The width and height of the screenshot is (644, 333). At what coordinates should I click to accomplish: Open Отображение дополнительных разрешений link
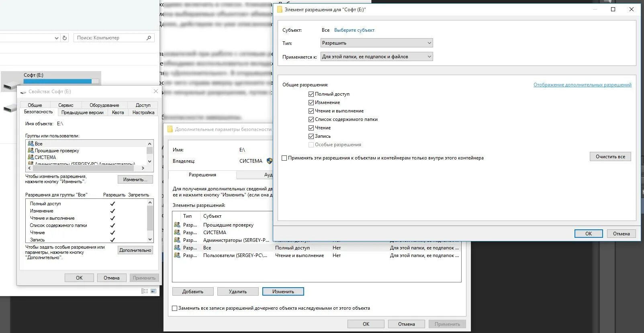pyautogui.click(x=583, y=85)
